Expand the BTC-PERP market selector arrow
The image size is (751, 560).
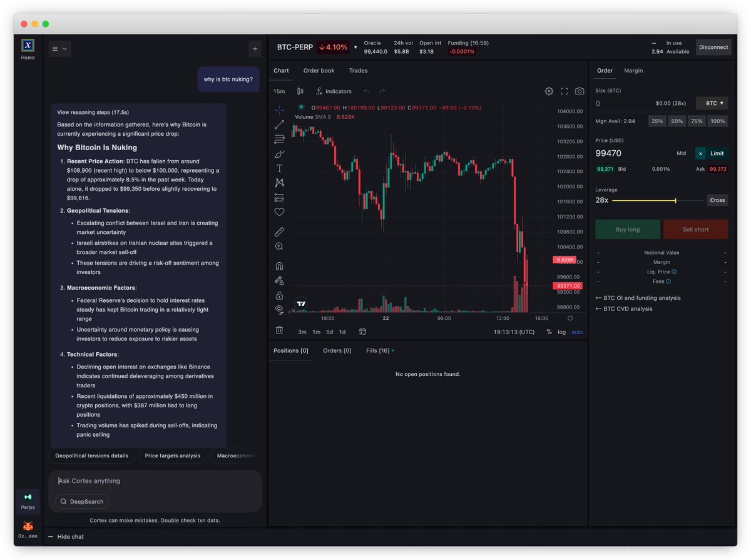coord(355,47)
